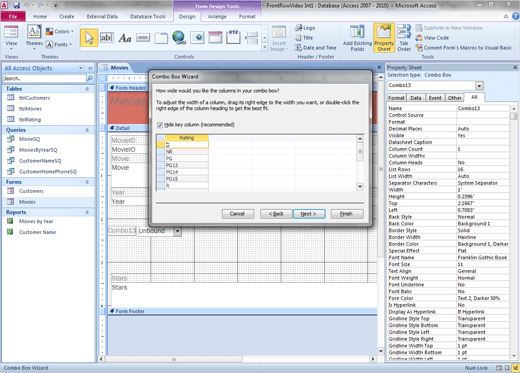Open the Colors theme dropdown

pyautogui.click(x=60, y=31)
